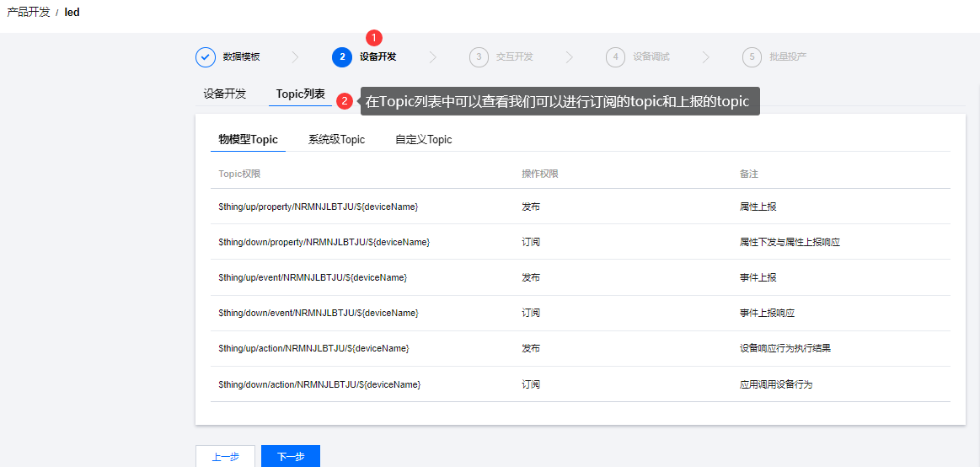Click the 属性上报 remark
This screenshot has width=980, height=467.
[758, 207]
